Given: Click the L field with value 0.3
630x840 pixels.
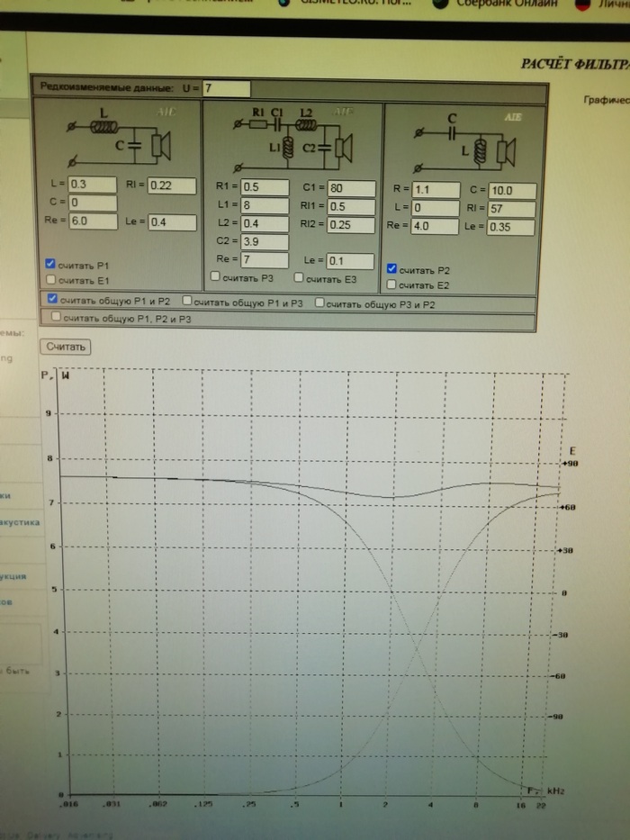Looking at the screenshot, I should 92,185.
